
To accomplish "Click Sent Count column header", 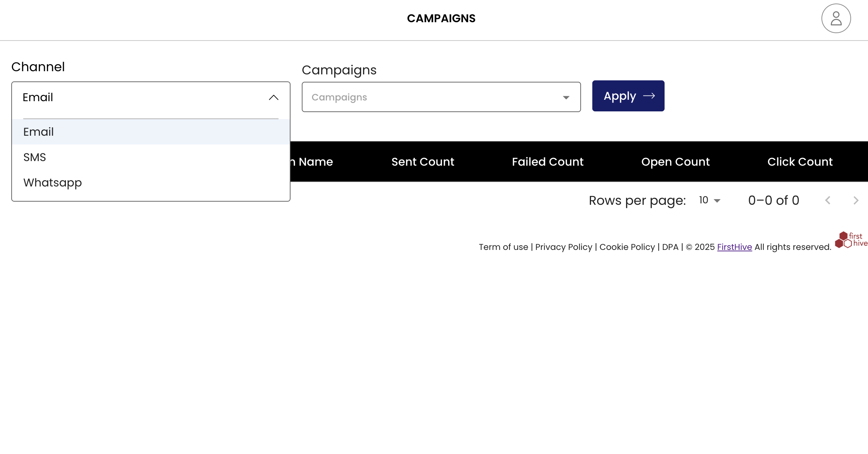I will tap(423, 162).
